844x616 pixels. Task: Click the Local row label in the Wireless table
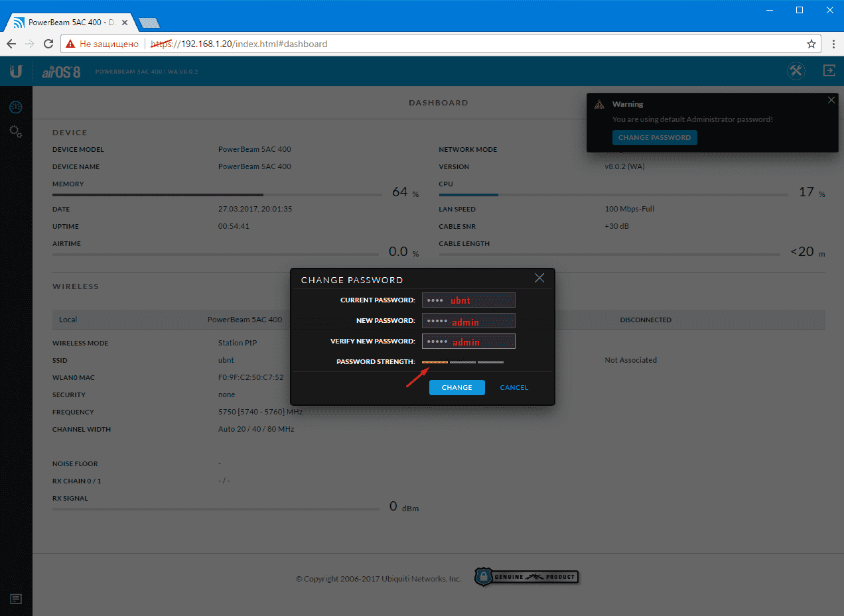click(68, 320)
